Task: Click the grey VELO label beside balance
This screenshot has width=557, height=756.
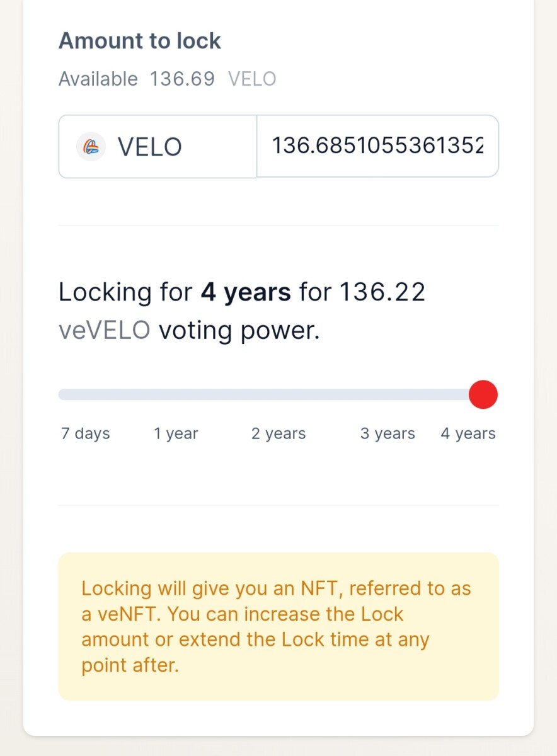Action: [252, 79]
